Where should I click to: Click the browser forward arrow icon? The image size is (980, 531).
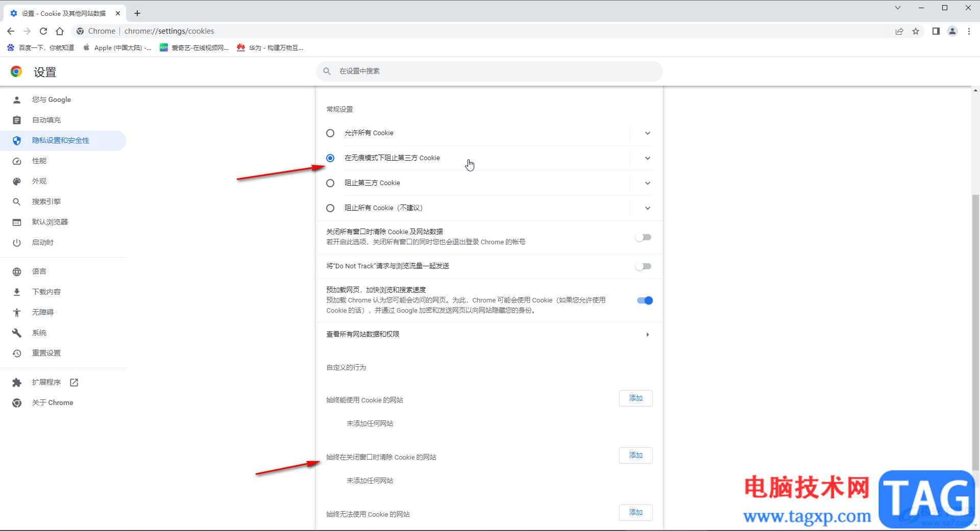(x=27, y=31)
